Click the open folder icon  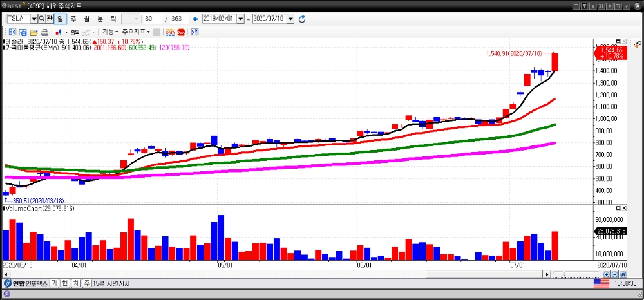(x=33, y=32)
